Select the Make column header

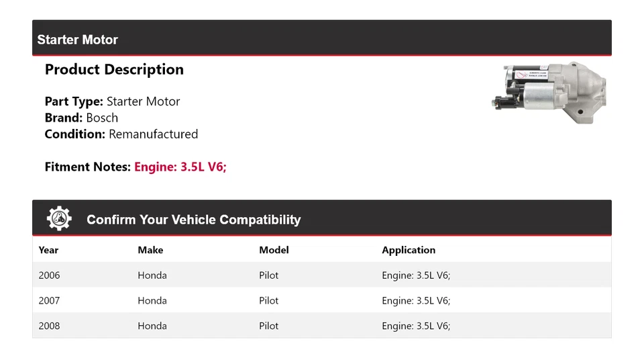(150, 250)
